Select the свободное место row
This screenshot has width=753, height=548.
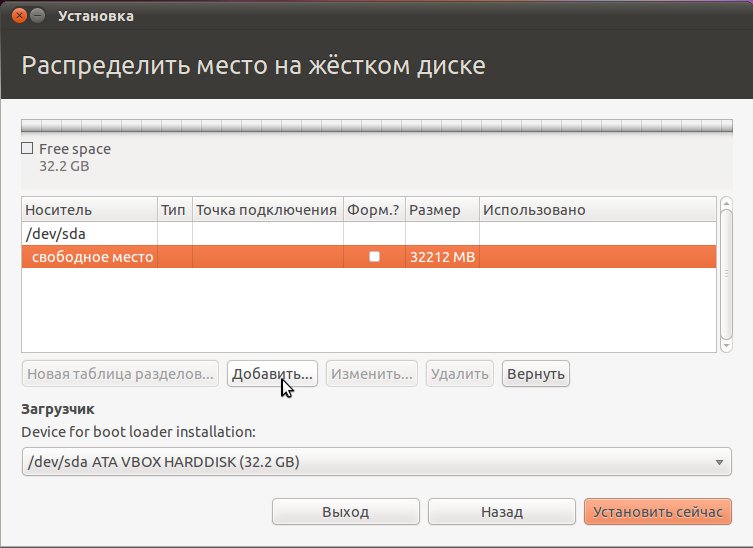pyautogui.click(x=369, y=257)
